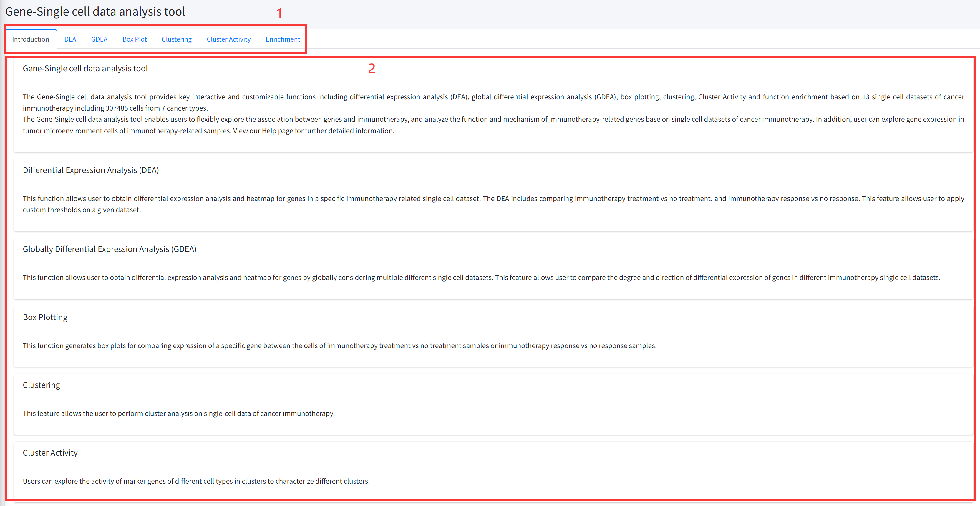Open the Enrichment tab
This screenshot has height=506, width=980.
[282, 39]
